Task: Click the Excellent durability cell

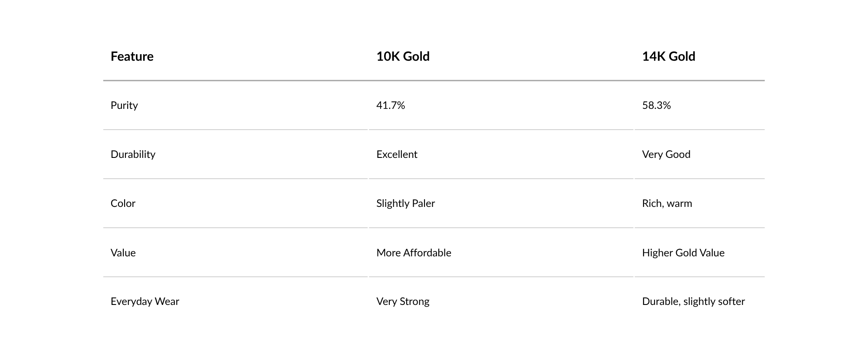Action: click(x=397, y=154)
